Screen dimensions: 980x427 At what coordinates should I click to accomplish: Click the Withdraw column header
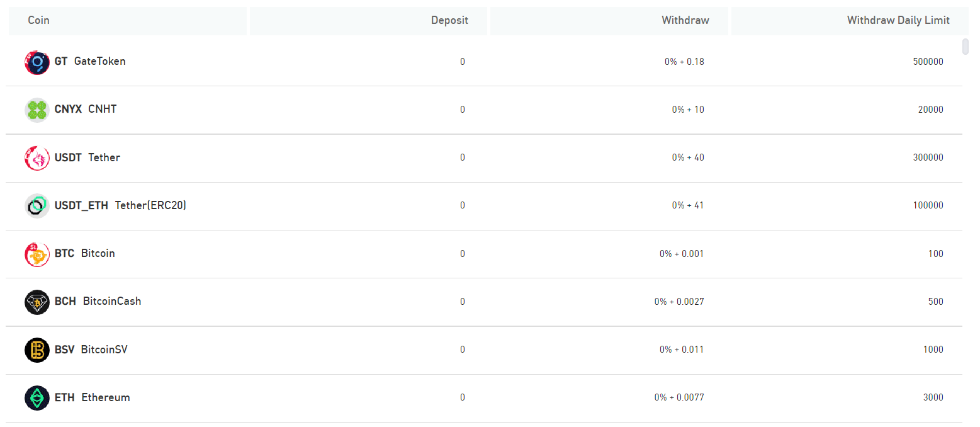point(685,20)
